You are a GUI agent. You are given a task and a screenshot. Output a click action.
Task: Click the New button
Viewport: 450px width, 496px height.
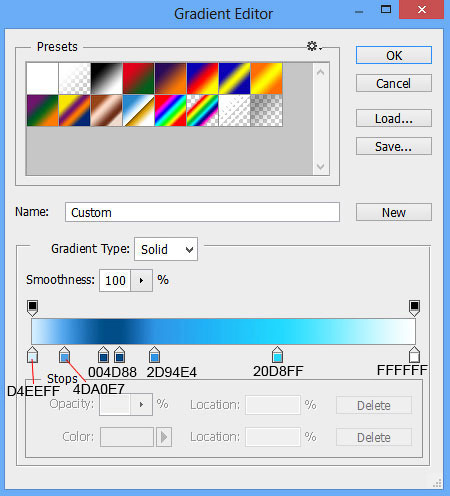tap(394, 212)
